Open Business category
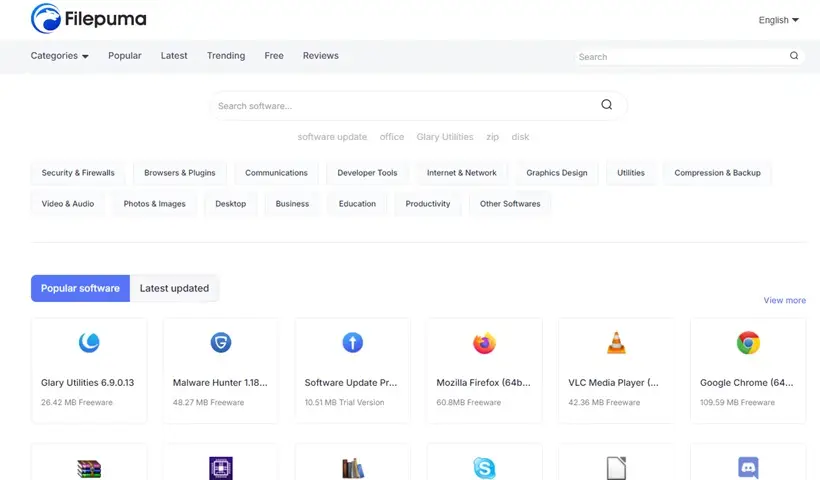 click(292, 203)
